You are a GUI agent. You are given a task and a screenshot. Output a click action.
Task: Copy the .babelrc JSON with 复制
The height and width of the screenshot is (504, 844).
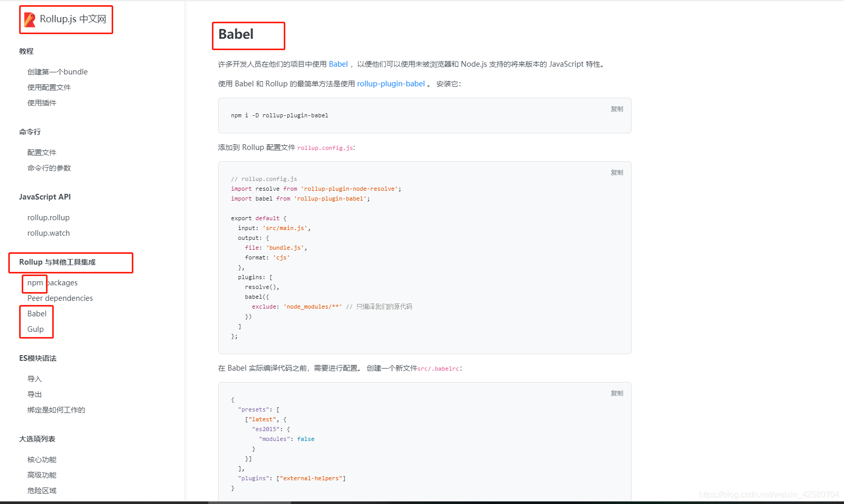(x=617, y=393)
